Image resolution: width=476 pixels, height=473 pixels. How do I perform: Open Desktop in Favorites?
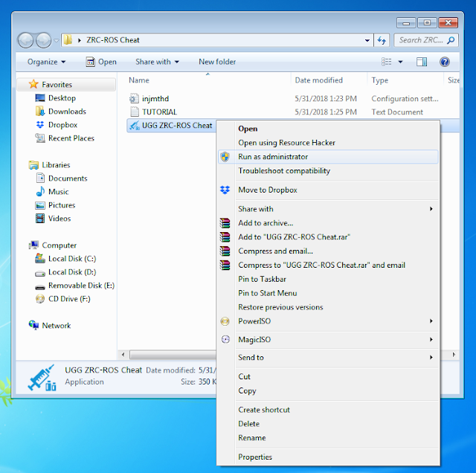pyautogui.click(x=62, y=98)
